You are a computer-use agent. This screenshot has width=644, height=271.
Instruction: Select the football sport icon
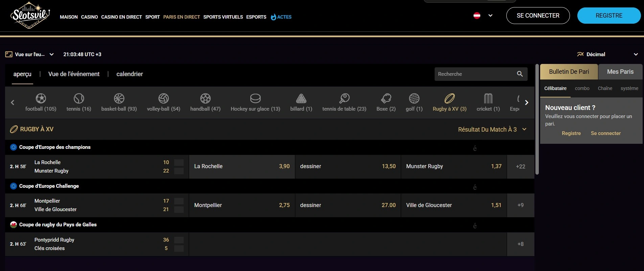41,99
